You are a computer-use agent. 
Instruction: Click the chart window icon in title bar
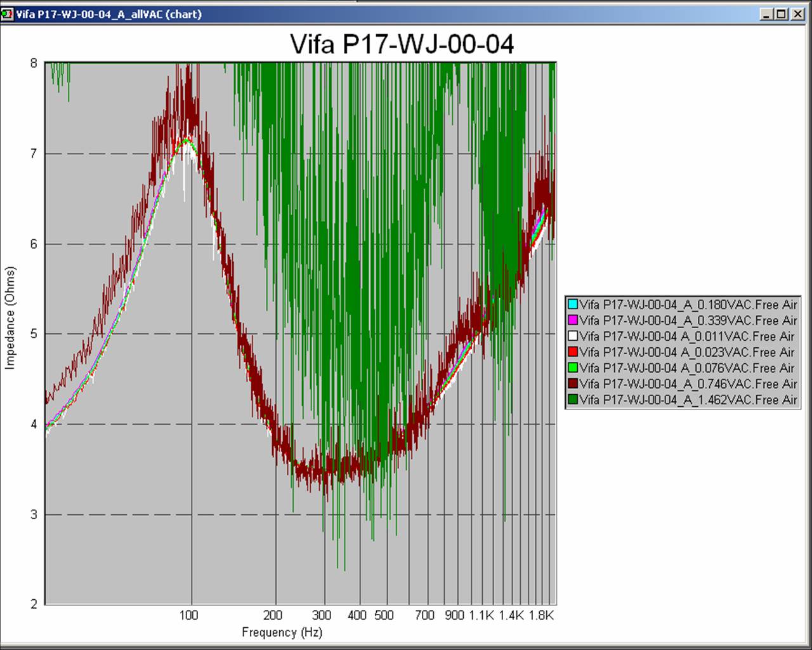8,14
